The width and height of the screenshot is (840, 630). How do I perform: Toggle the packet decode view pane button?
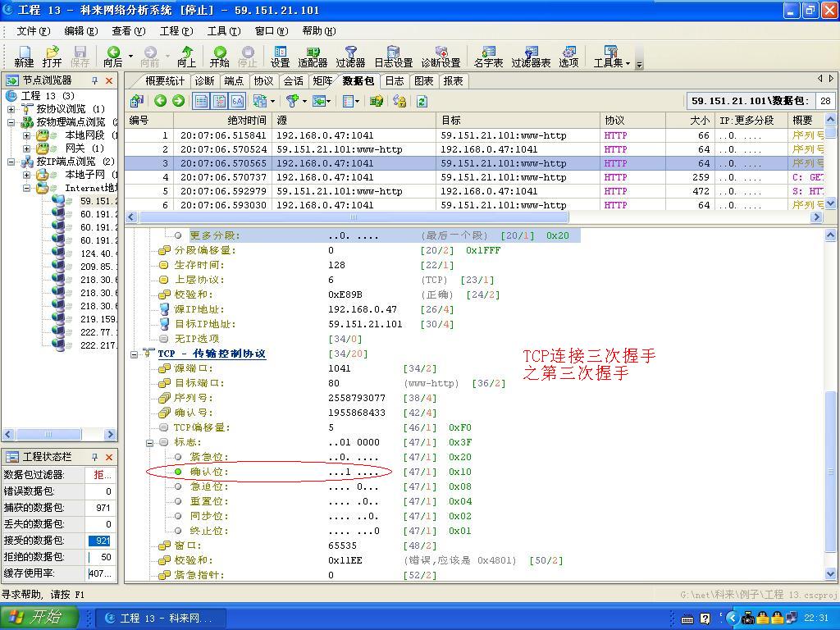pyautogui.click(x=219, y=100)
